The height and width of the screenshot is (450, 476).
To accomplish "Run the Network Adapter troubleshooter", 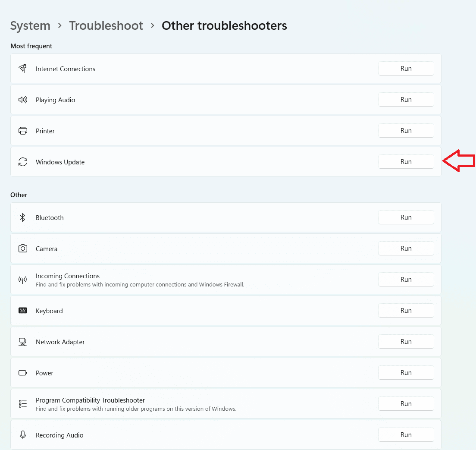I will click(406, 342).
